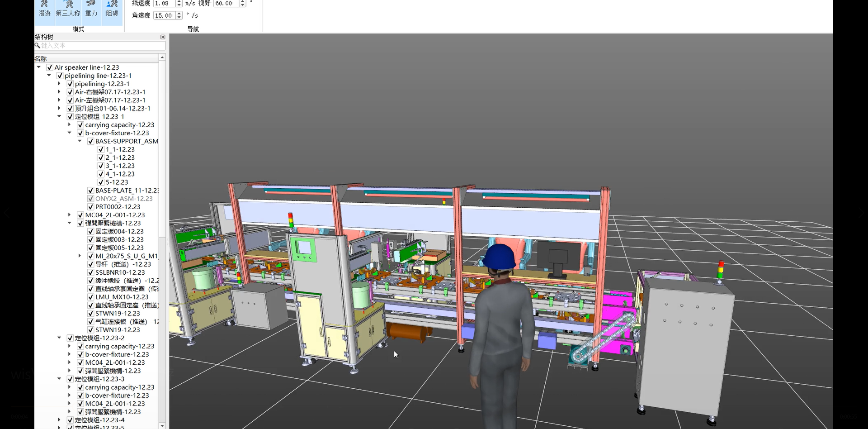This screenshot has width=868, height=429.
Task: Select the 3_1-12.23 tree row
Action: 120,166
